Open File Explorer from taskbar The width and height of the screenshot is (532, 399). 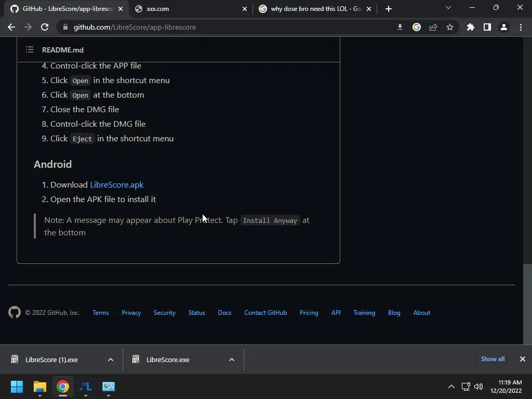(39, 387)
